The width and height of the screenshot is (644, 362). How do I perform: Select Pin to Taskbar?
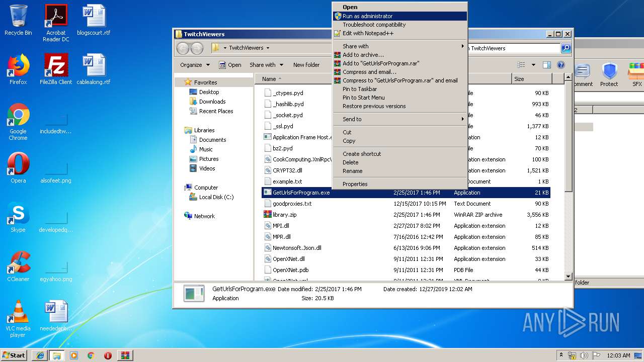point(400,89)
